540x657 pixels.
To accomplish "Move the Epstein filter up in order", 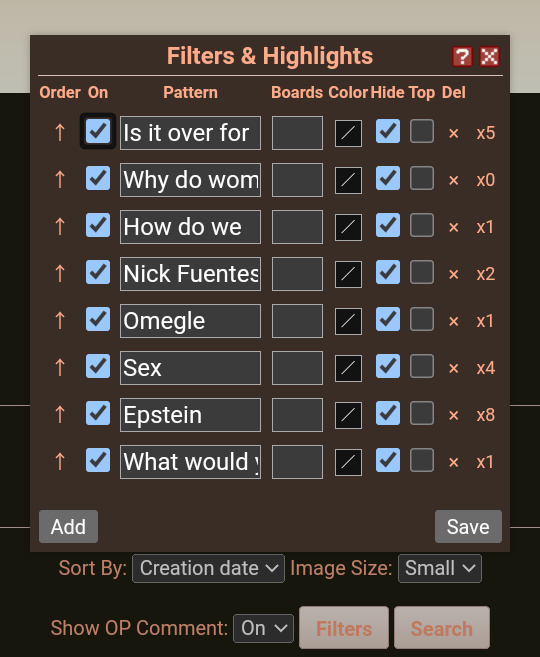I will 60,414.
